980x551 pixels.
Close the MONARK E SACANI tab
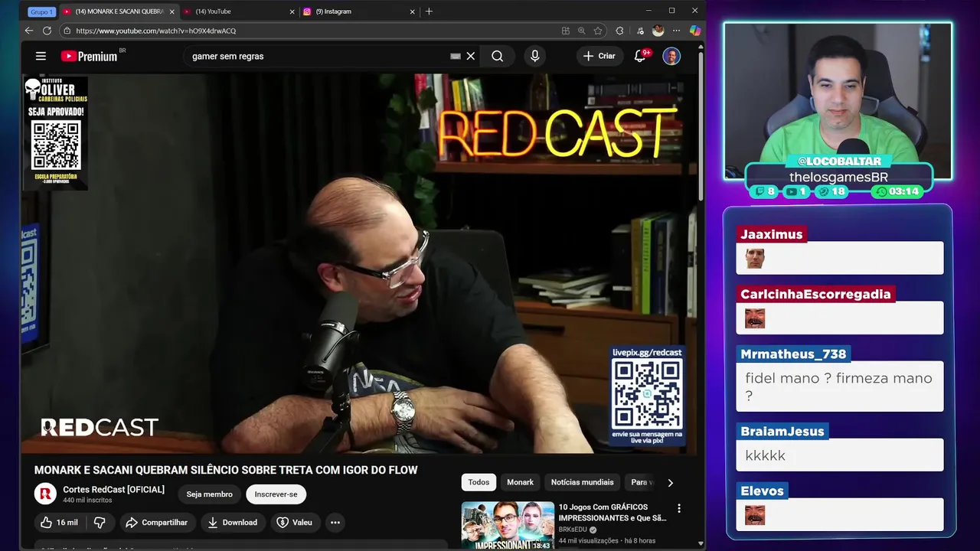point(171,11)
